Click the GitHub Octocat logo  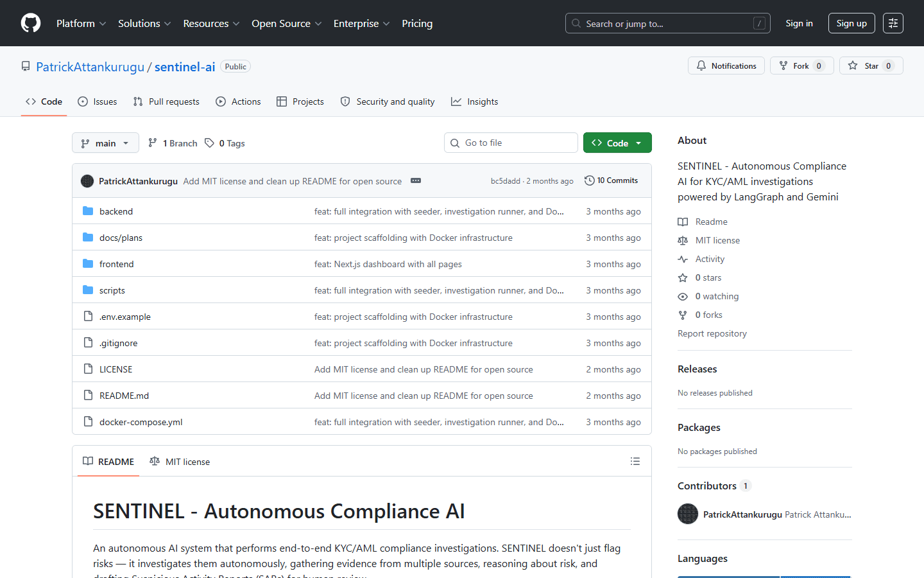[x=31, y=23]
